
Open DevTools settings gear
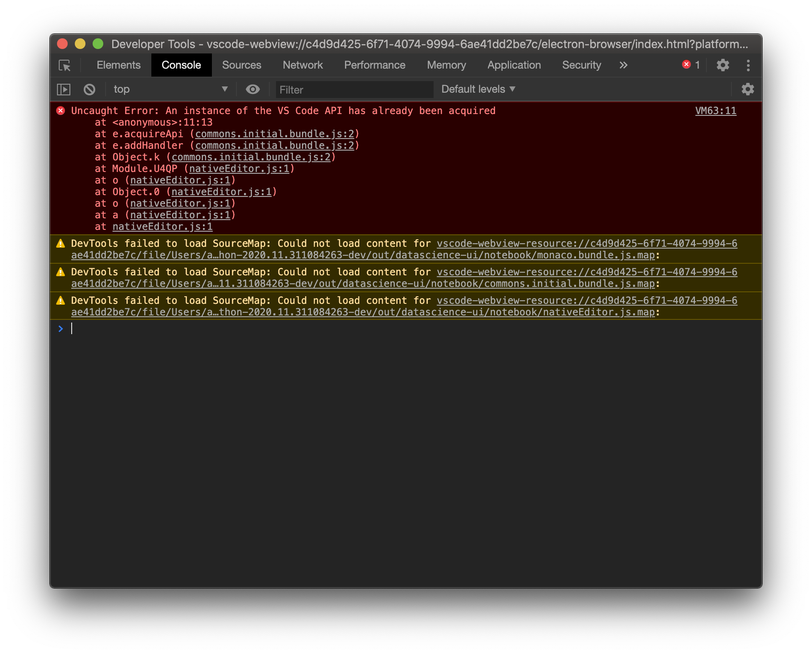722,65
